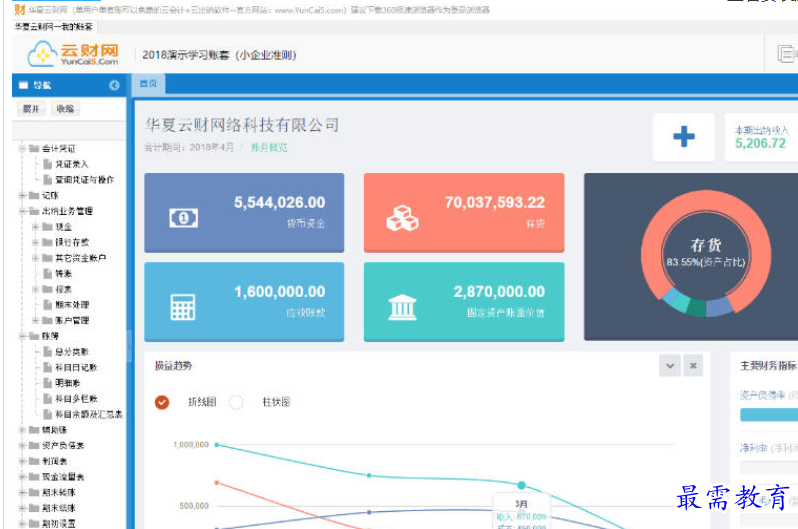Expand the 记账 tree node

point(22,195)
